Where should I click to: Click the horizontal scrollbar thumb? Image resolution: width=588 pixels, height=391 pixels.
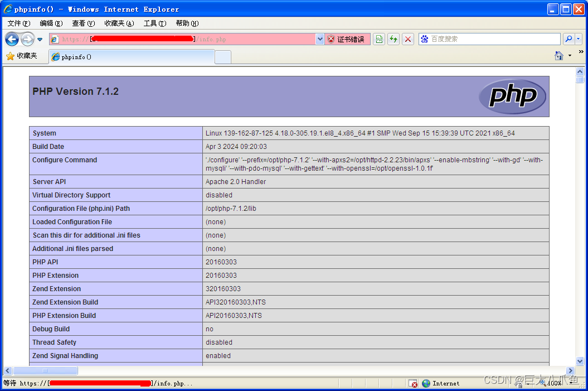pos(45,371)
